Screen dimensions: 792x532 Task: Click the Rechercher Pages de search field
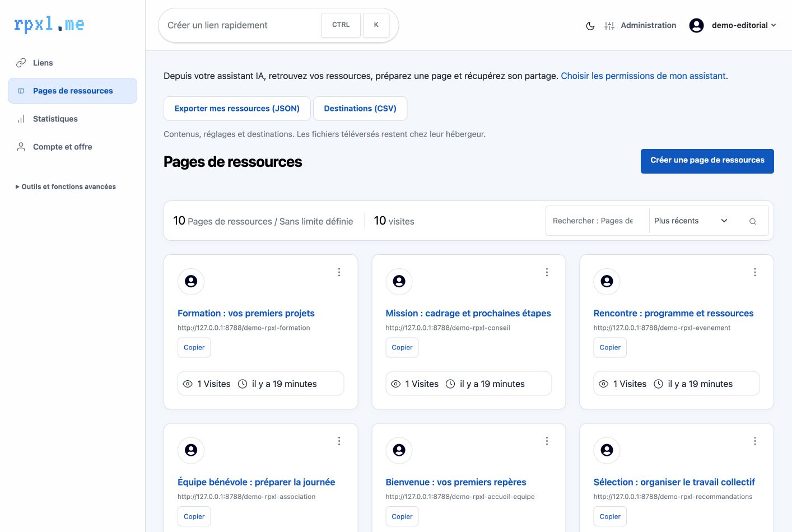pos(597,221)
